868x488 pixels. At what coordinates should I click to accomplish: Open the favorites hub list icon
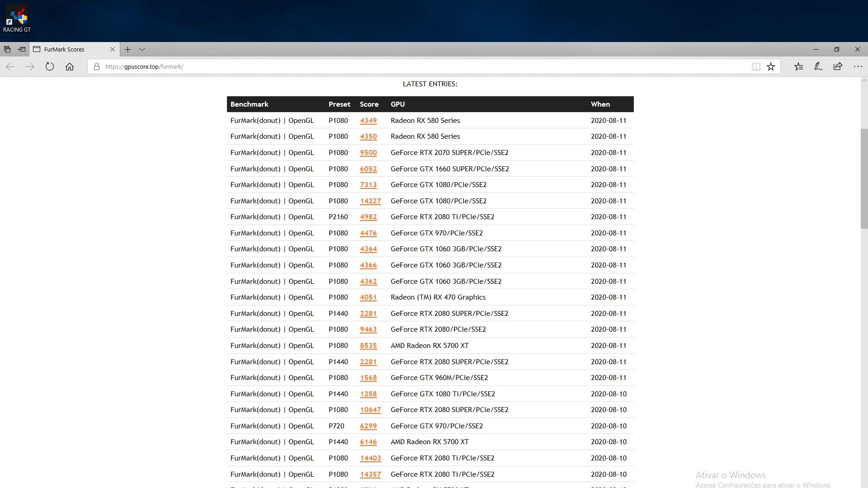pos(798,66)
